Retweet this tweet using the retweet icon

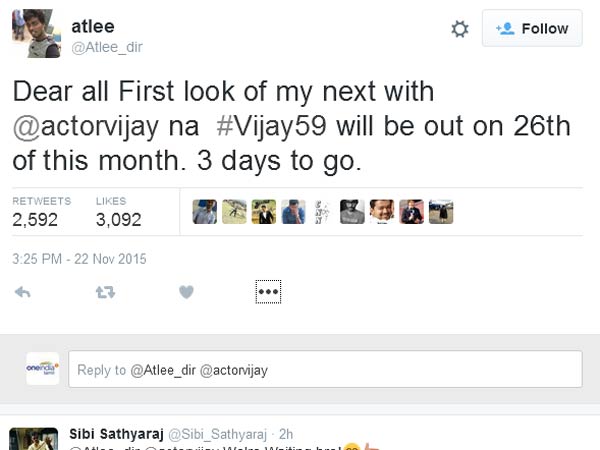tap(104, 292)
